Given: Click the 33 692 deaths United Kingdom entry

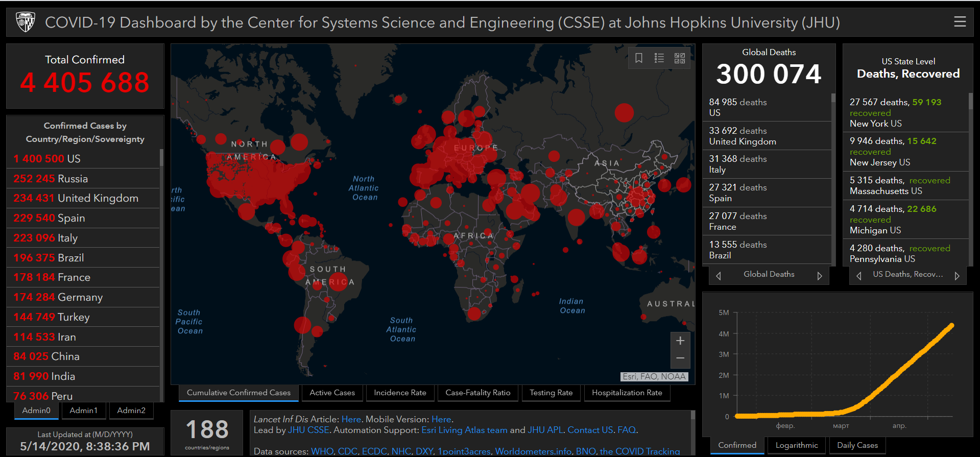Looking at the screenshot, I should (767, 136).
